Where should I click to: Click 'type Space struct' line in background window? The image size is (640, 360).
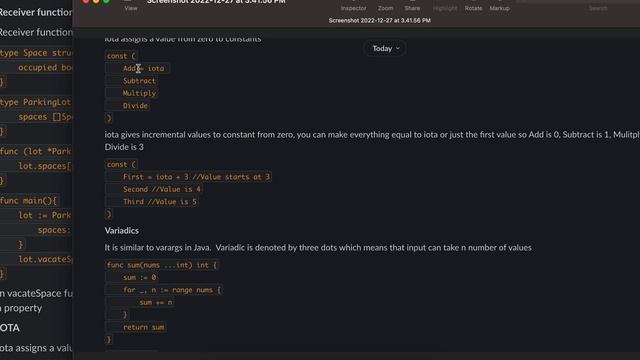pos(36,53)
